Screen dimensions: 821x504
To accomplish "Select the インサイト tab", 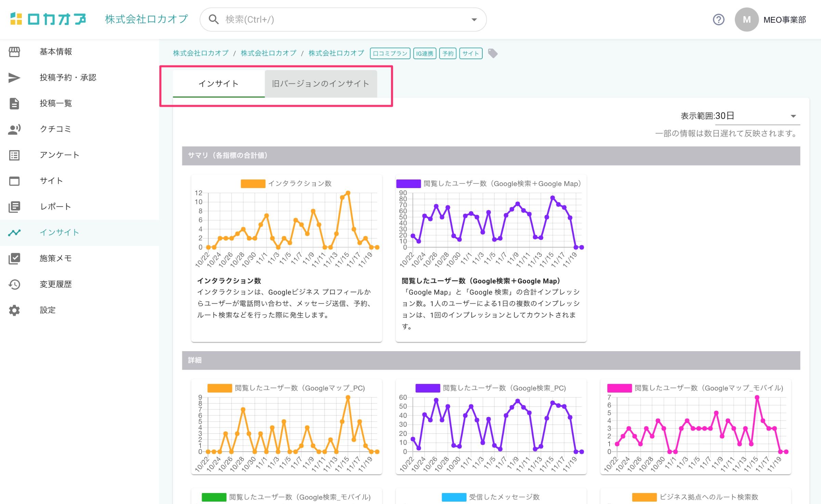I will (219, 84).
